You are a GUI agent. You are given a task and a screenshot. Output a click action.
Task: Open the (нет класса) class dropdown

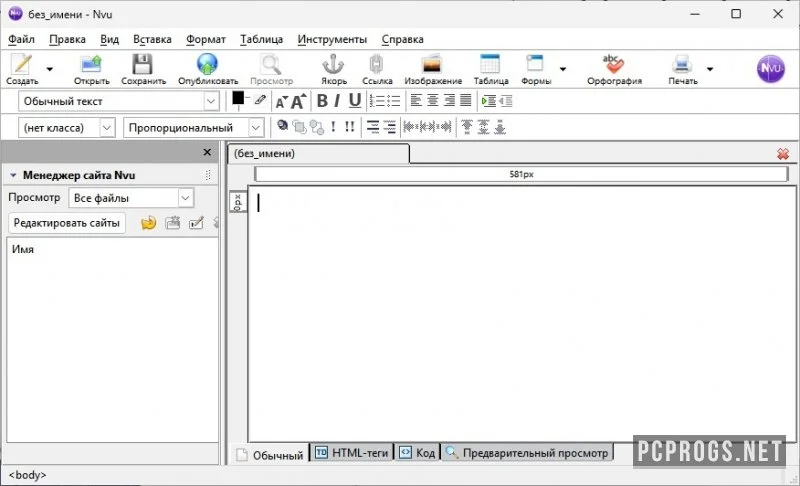coord(67,127)
